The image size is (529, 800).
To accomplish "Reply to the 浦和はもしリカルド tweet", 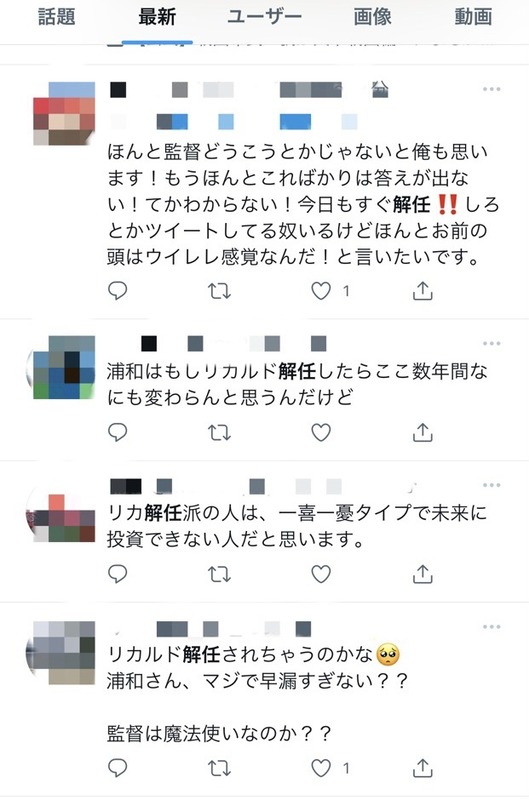I will (x=117, y=433).
